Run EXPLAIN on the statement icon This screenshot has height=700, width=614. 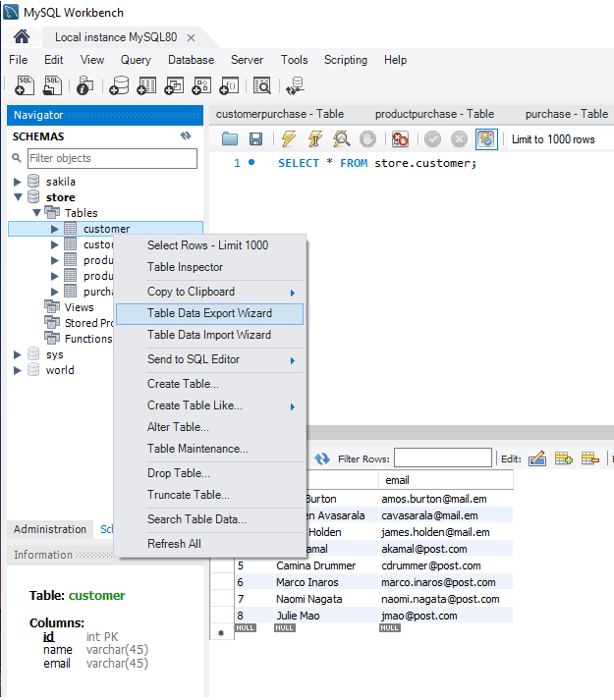coord(342,139)
